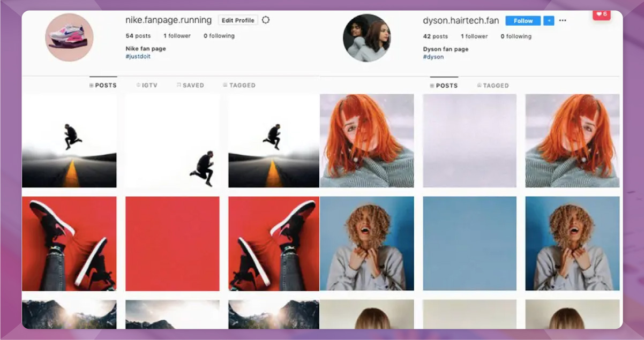Open the nike.fanpage.running profile picture

point(69,37)
